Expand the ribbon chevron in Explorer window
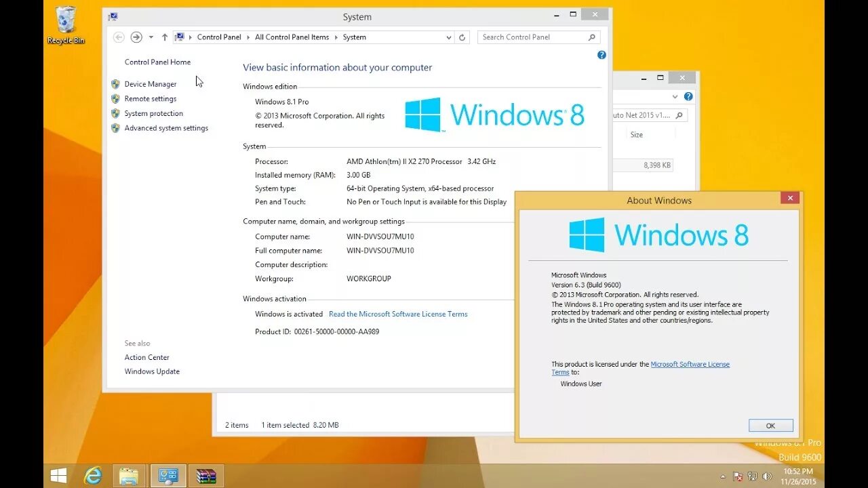Image resolution: width=868 pixels, height=488 pixels. (675, 96)
